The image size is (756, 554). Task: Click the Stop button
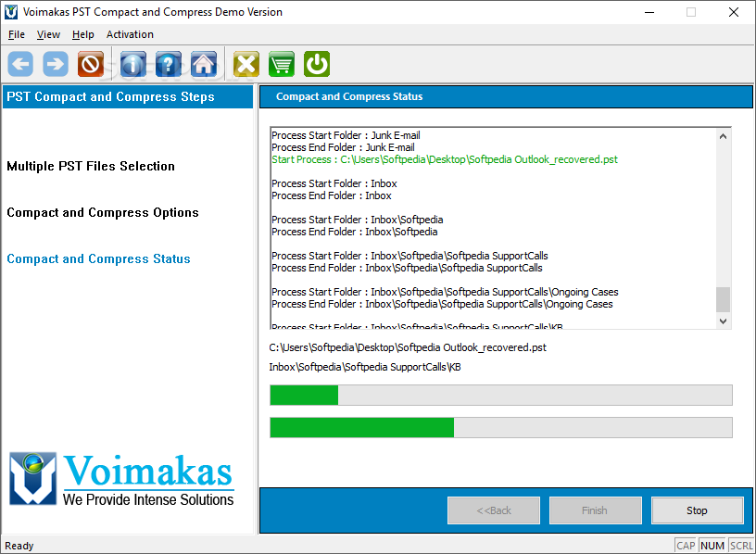[x=697, y=510]
